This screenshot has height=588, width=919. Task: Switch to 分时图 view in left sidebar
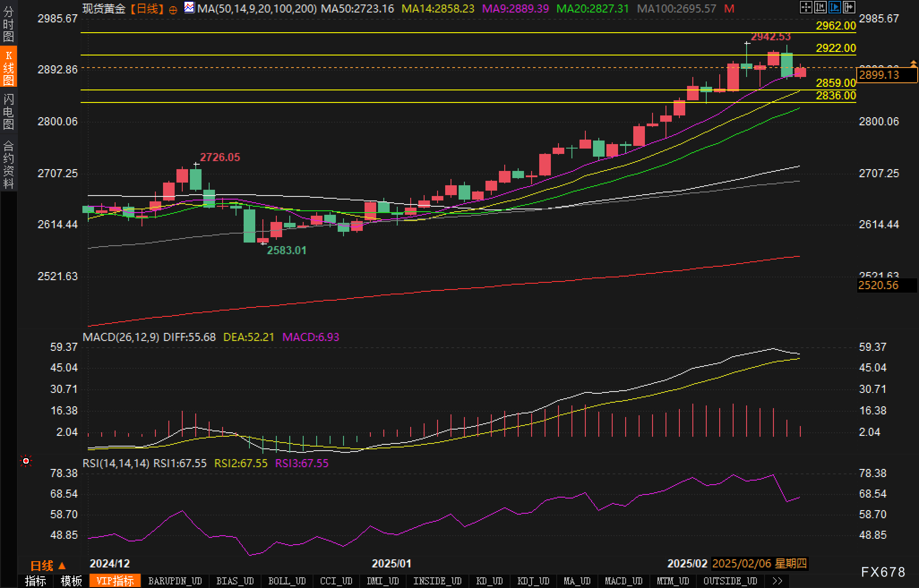(9, 25)
